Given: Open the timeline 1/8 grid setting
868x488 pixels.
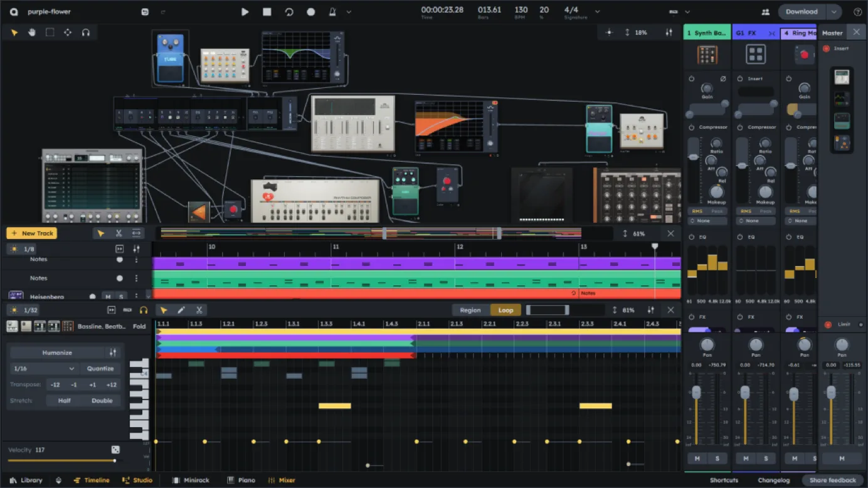Looking at the screenshot, I should (x=23, y=249).
